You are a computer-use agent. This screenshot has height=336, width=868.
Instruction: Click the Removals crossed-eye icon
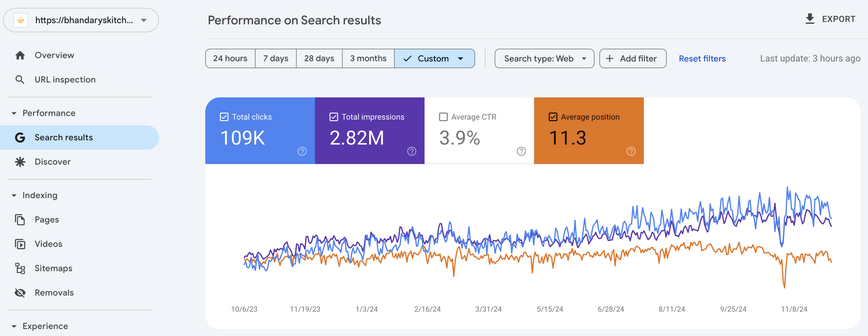tap(20, 292)
